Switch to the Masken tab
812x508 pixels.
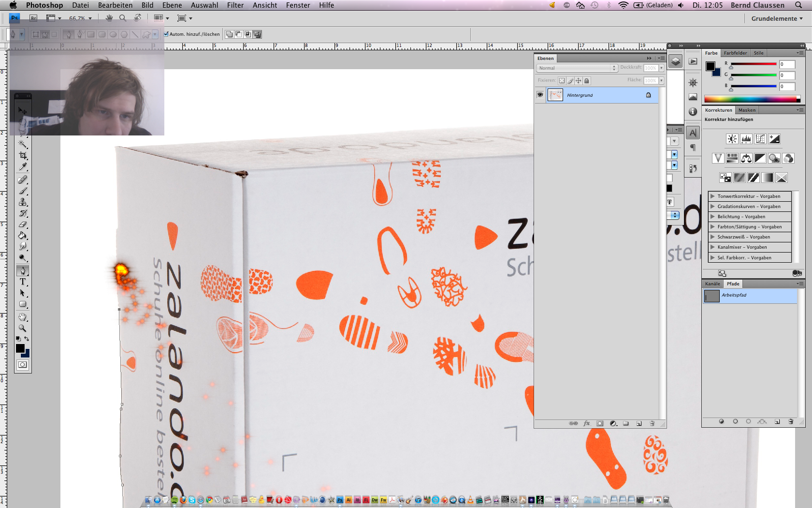point(746,110)
